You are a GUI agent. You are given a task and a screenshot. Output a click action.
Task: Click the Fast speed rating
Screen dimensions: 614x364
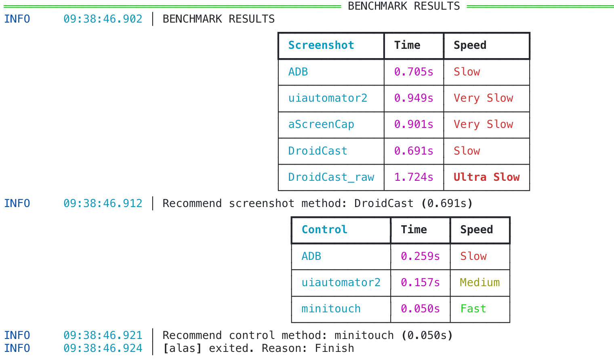[x=473, y=308]
